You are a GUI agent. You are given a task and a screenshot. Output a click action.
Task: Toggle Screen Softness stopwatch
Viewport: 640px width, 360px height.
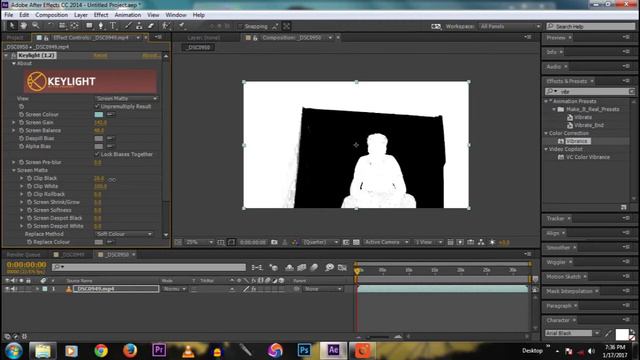point(29,210)
